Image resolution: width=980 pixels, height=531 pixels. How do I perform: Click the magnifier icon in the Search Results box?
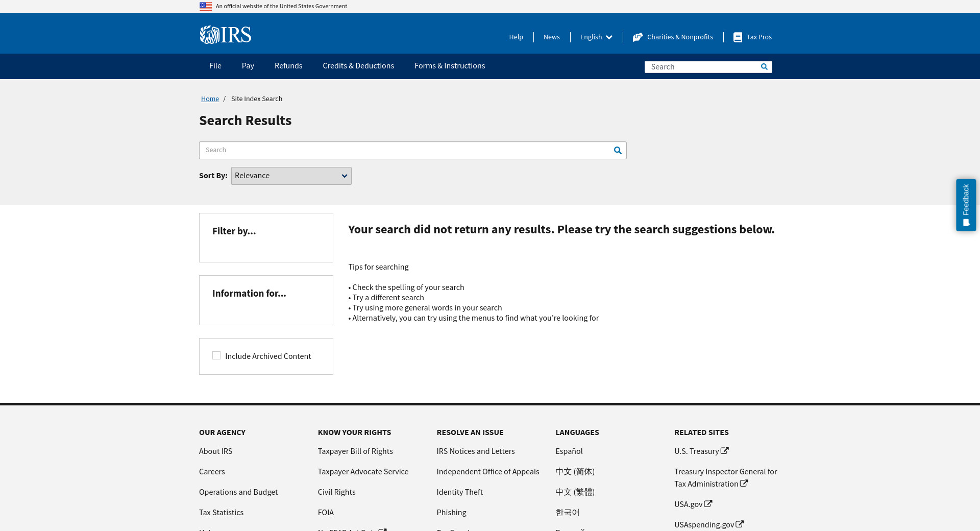click(618, 150)
